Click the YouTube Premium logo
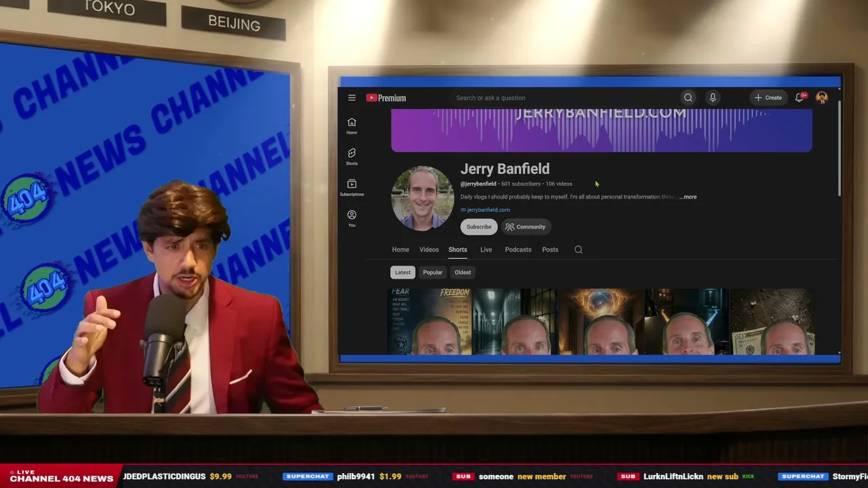The height and width of the screenshot is (488, 868). (x=386, y=98)
